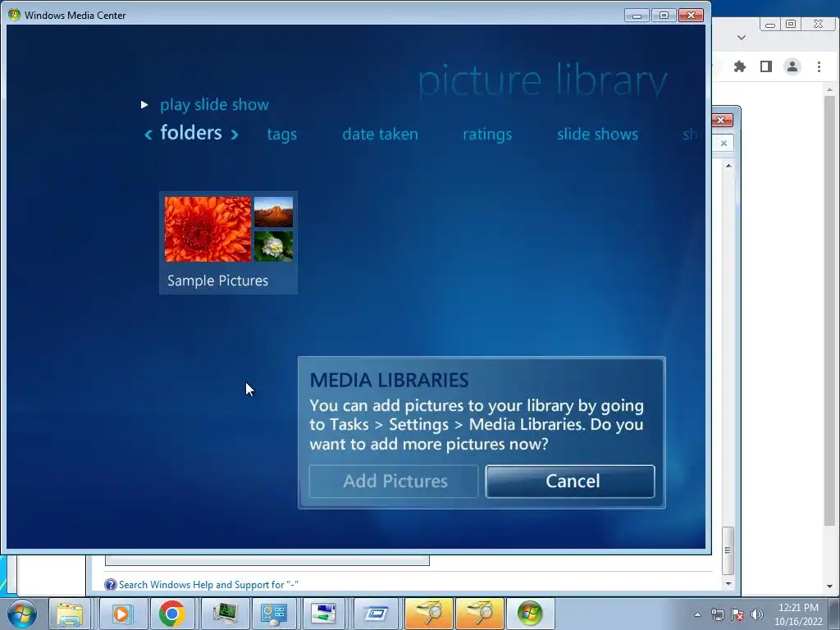840x630 pixels.
Task: Open Windows Media Player from taskbar
Action: click(123, 614)
